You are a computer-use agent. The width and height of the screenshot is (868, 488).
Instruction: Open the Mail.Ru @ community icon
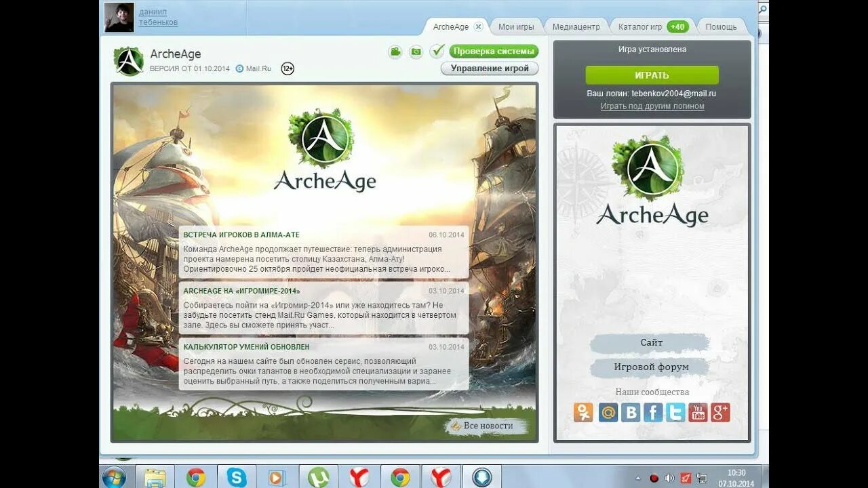608,412
